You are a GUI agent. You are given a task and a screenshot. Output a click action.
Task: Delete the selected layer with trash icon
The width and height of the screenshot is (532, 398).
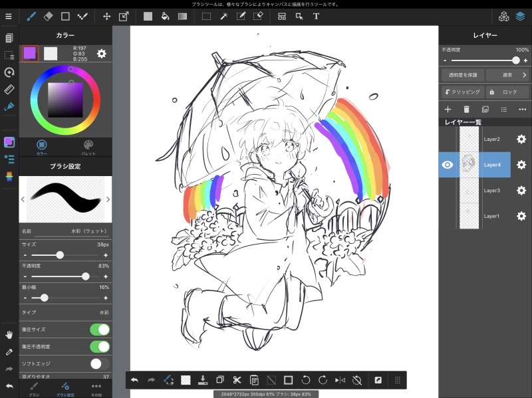tap(467, 109)
